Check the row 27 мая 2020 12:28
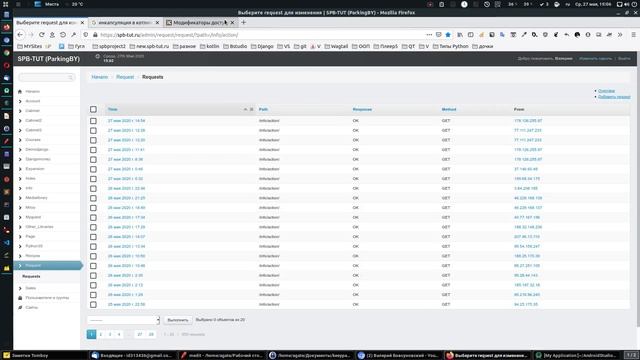The width and height of the screenshot is (640, 360). [93, 131]
